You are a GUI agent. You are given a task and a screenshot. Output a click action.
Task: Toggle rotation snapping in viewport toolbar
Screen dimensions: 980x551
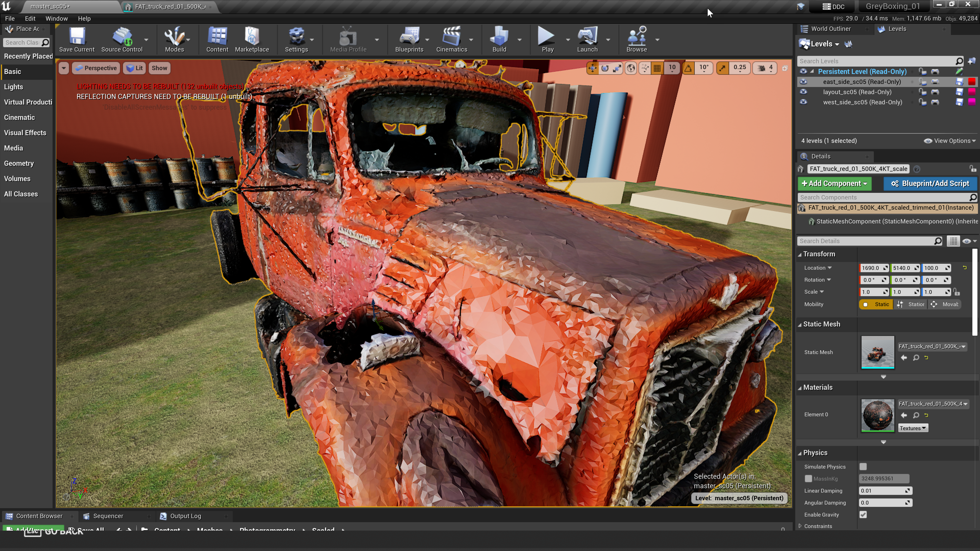click(x=688, y=68)
